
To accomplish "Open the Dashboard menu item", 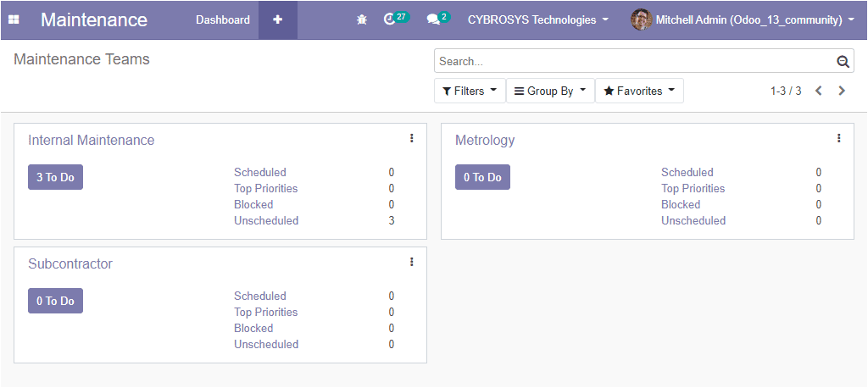I will click(223, 19).
